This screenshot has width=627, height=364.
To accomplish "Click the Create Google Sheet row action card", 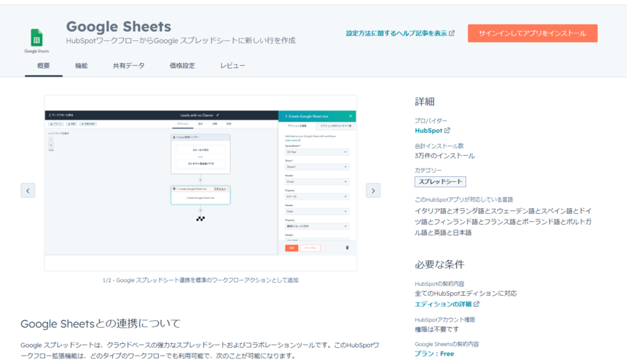I will click(201, 195).
